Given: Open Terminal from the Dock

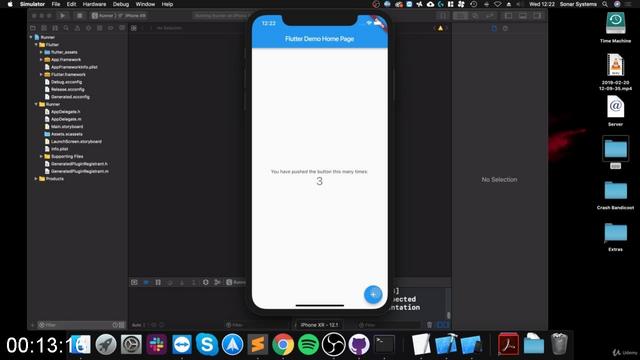Looking at the screenshot, I should 384,344.
